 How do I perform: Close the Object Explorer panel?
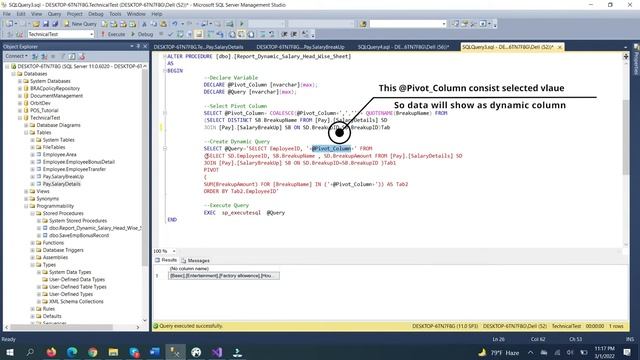145,47
